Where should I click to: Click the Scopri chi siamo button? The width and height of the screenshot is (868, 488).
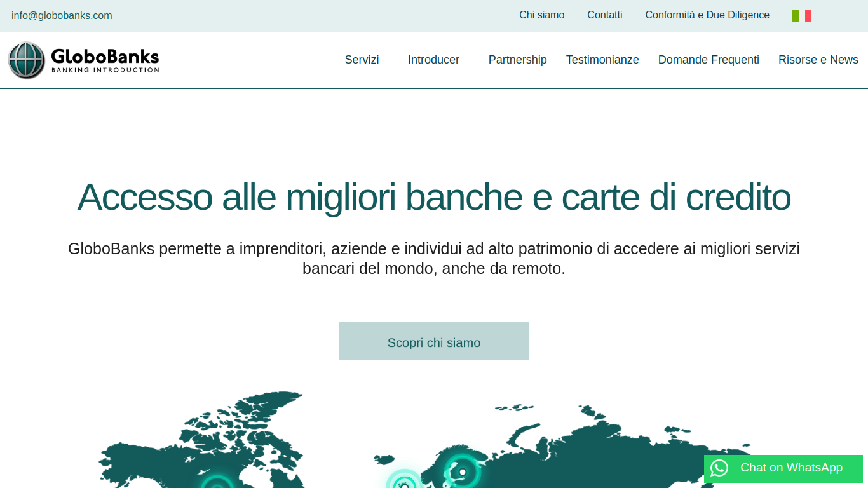click(434, 341)
